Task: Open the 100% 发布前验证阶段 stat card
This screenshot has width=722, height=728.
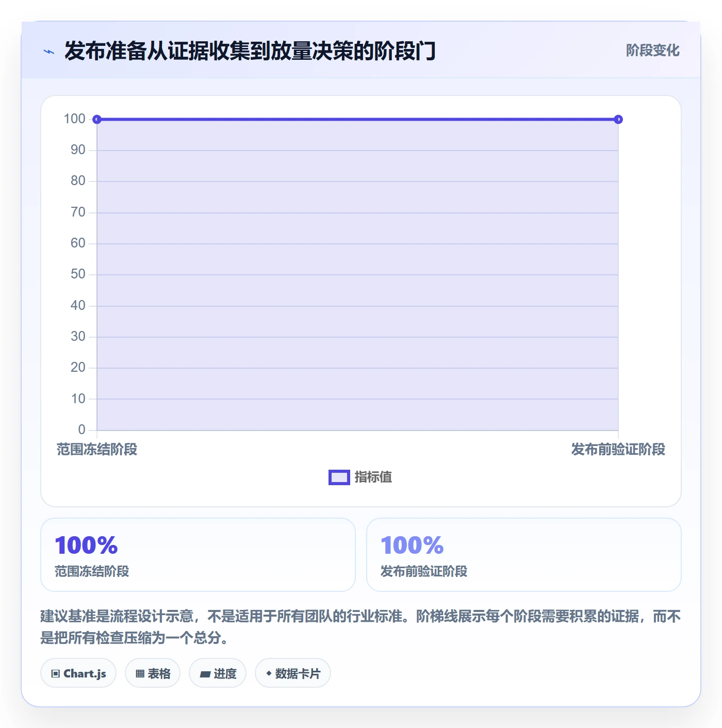Action: click(524, 555)
